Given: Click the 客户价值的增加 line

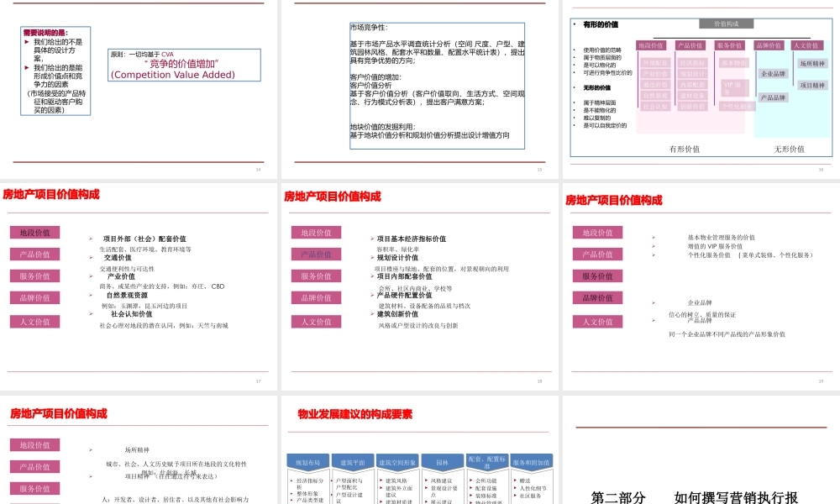Looking at the screenshot, I should click(x=375, y=77).
